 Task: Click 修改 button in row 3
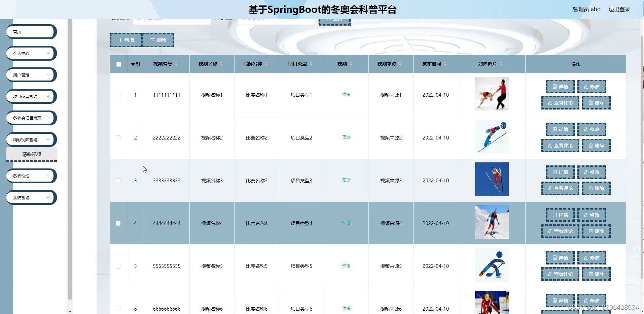pos(592,172)
